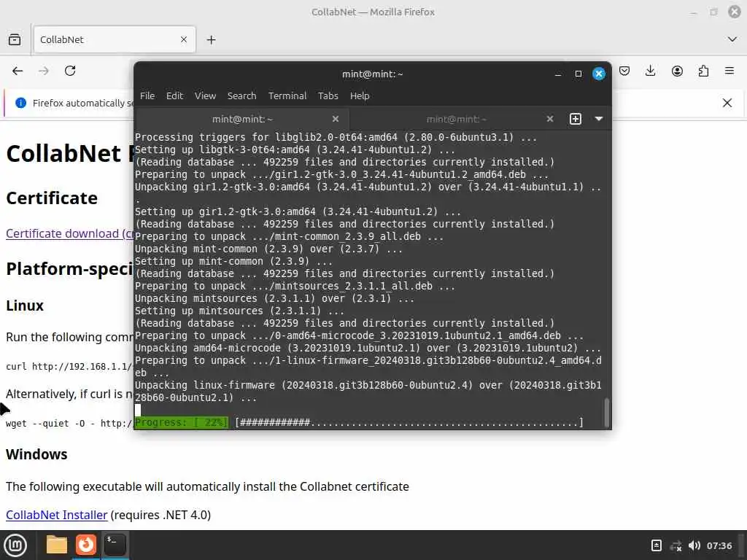This screenshot has width=747, height=560.
Task: Click the curl command text
Action: pos(69,367)
